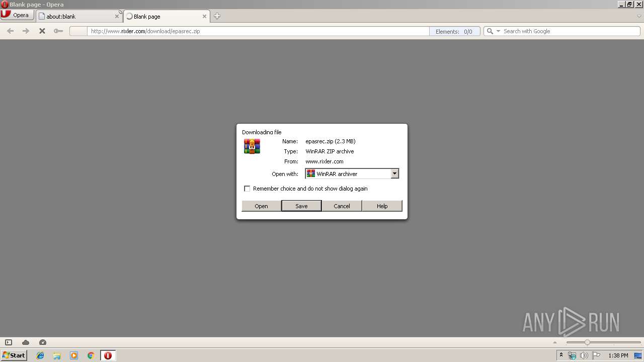
Task: Close the about:blank tab
Action: (x=117, y=16)
